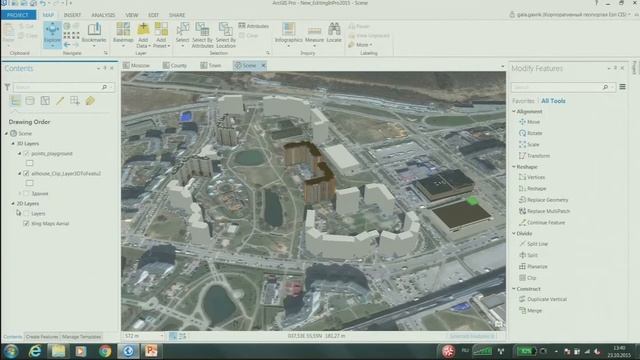Collapse the Reshape tools section
The height and width of the screenshot is (360, 640).
click(x=514, y=167)
